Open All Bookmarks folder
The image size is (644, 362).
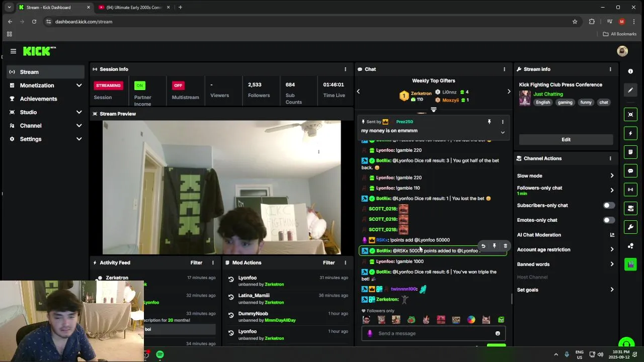[x=619, y=34]
